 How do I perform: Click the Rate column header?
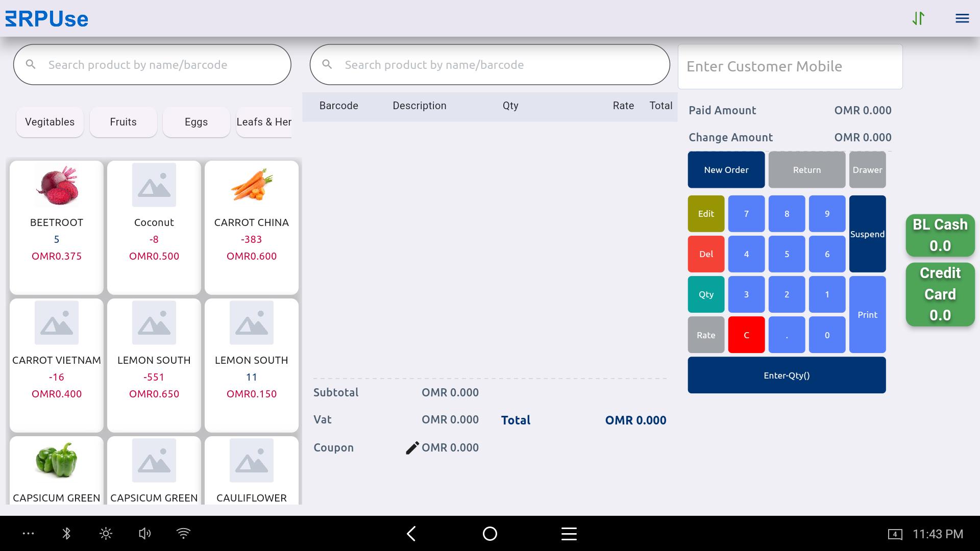point(623,106)
